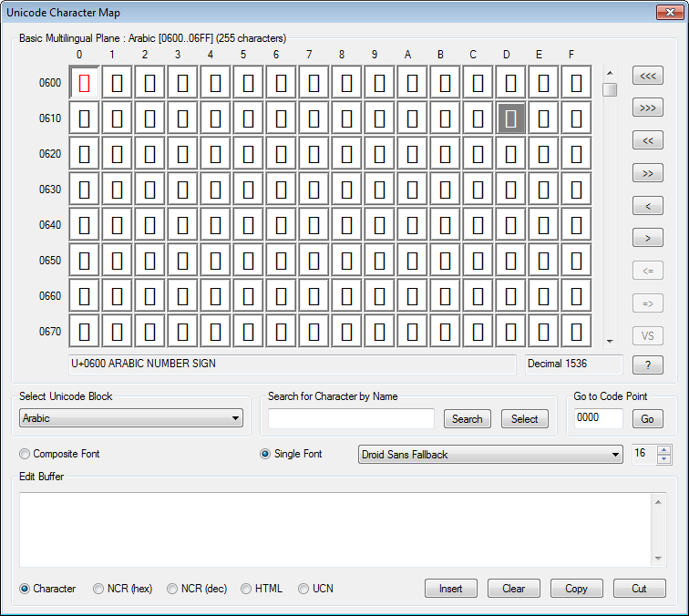Select character cell at row 0660 column 8

(346, 296)
